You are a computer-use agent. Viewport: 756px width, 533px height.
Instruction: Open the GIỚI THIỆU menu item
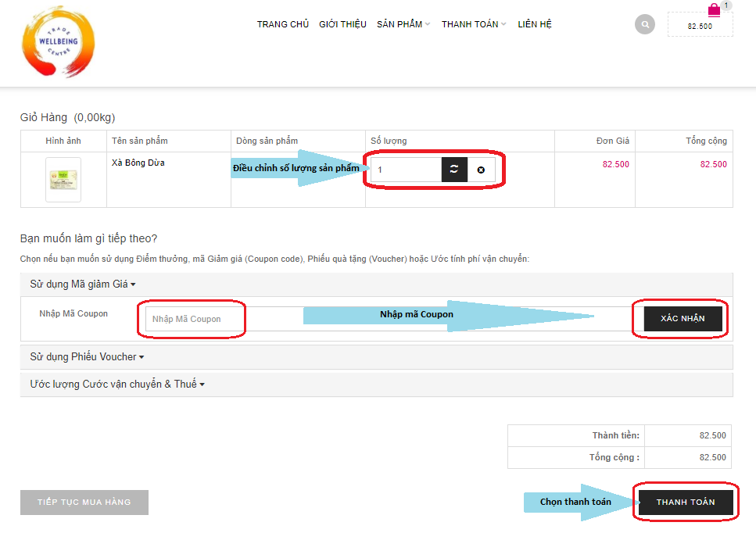click(342, 24)
